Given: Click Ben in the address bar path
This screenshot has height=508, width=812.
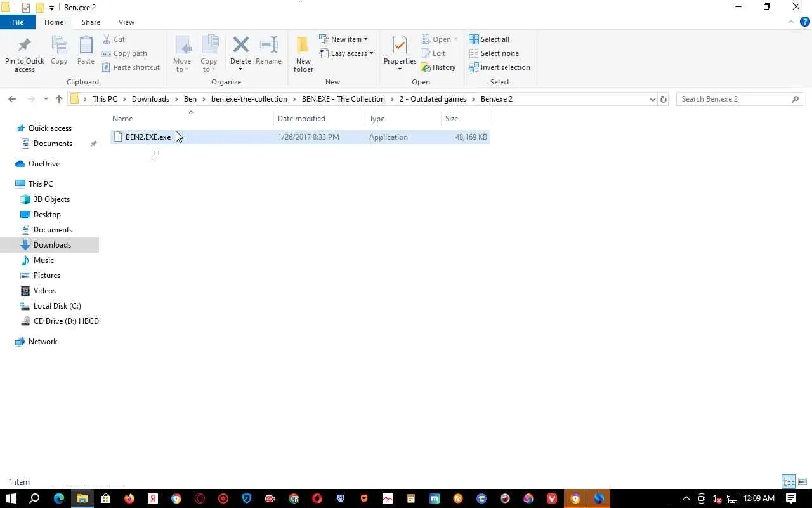Looking at the screenshot, I should 190,99.
